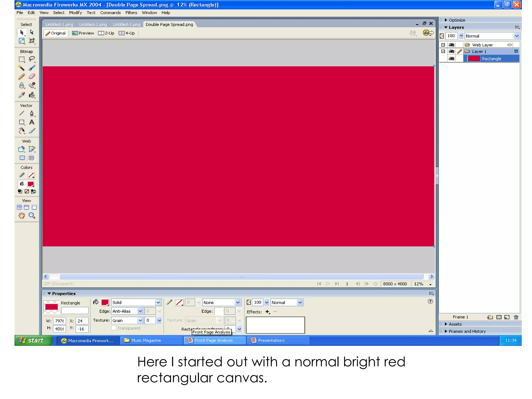Enable the Transparent checkbox
The height and width of the screenshot is (399, 532).
coord(114,328)
